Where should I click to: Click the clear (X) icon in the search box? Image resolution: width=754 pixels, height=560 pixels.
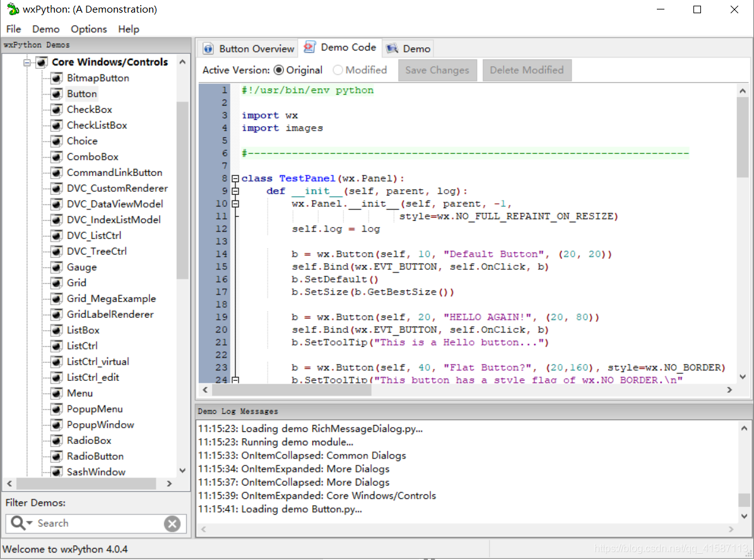172,523
